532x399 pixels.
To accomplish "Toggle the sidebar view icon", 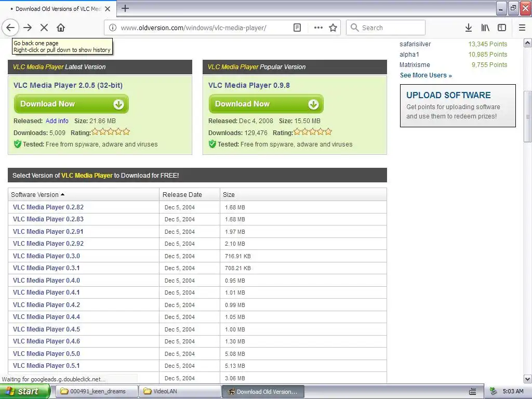I will (502, 28).
